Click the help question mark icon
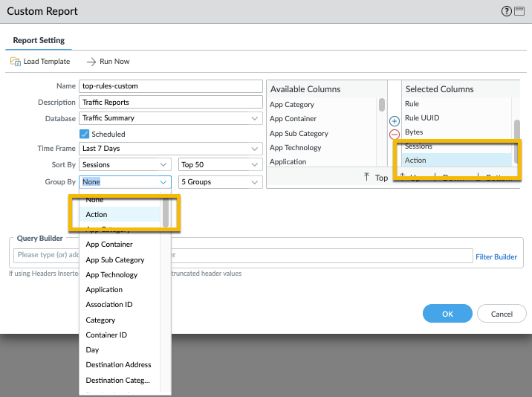Viewport: 532px width, 397px height. (507, 11)
